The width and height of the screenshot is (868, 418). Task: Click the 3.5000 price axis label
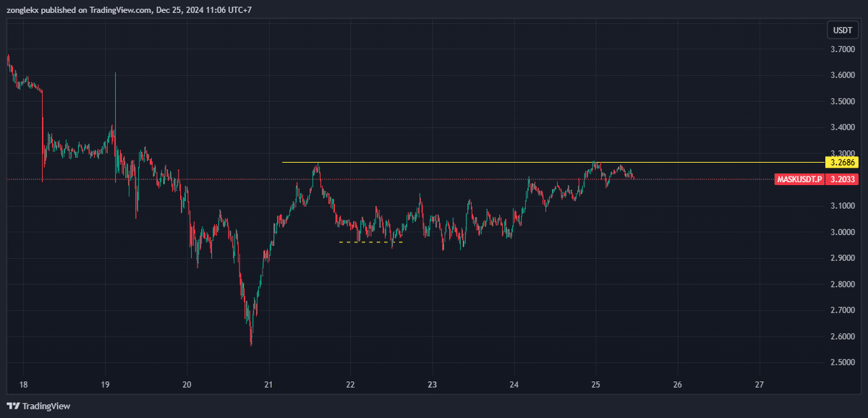843,101
